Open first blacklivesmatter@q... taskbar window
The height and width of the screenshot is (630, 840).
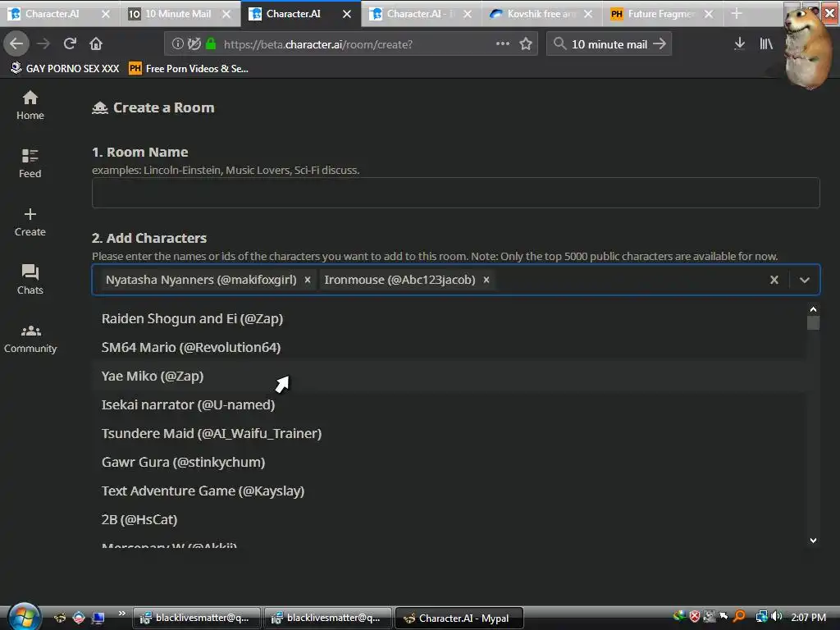point(196,618)
